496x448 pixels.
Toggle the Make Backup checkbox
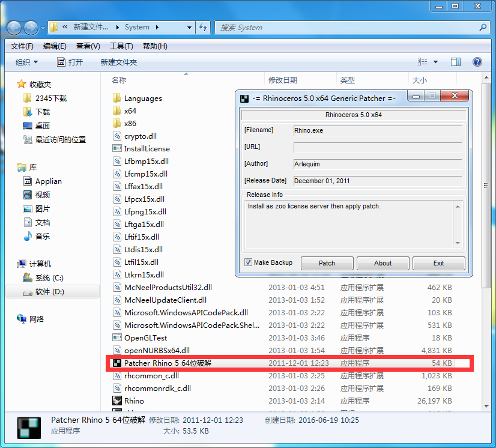(248, 262)
